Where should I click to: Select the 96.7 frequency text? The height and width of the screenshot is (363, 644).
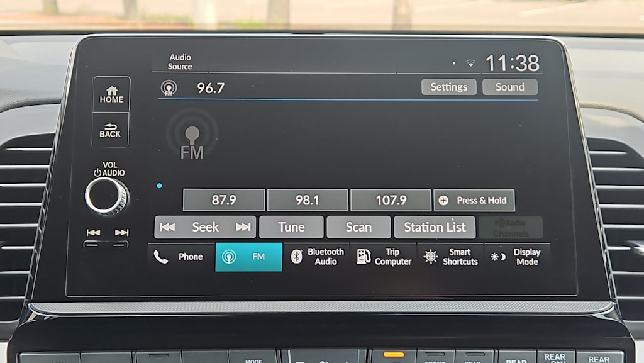coord(211,87)
